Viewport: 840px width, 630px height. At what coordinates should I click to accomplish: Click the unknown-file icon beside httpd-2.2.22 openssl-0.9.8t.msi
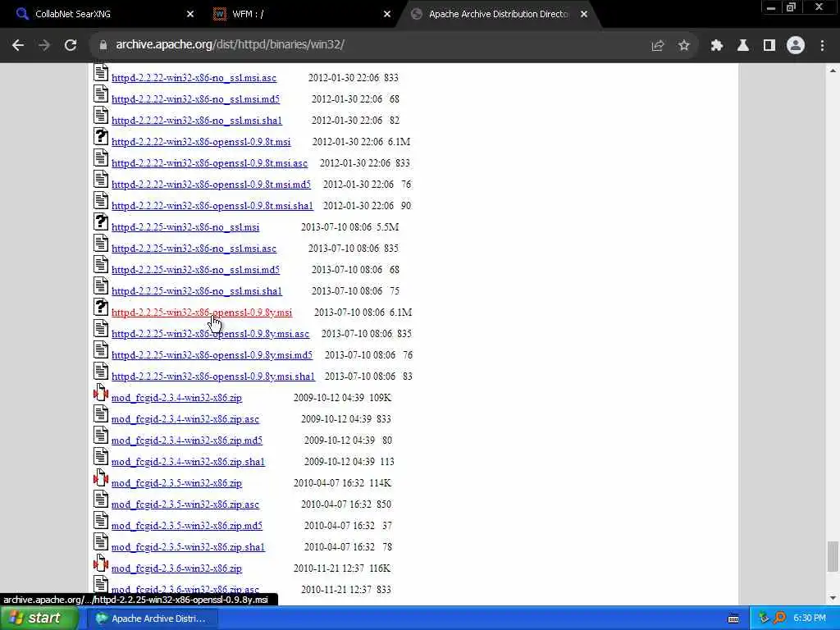point(101,137)
